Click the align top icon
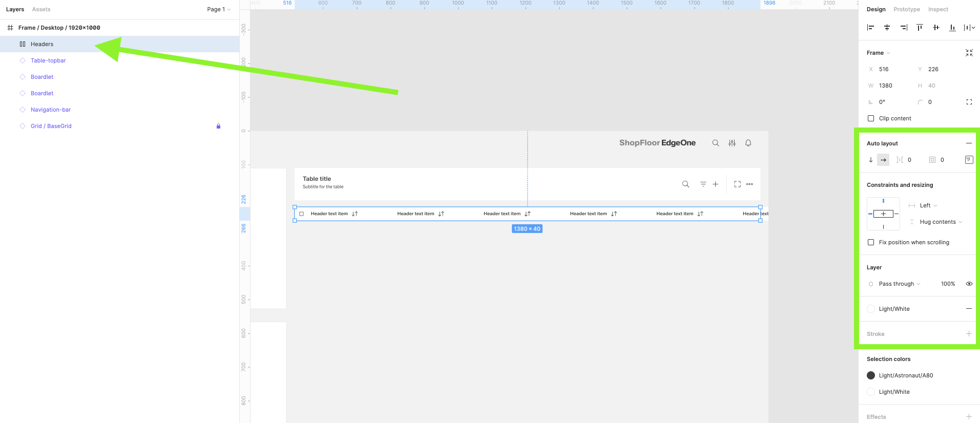Image resolution: width=980 pixels, height=423 pixels. pos(920,28)
